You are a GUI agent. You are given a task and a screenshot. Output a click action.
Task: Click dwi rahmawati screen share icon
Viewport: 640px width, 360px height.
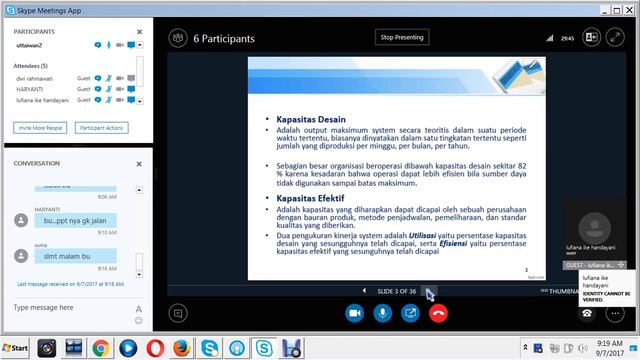pos(131,78)
